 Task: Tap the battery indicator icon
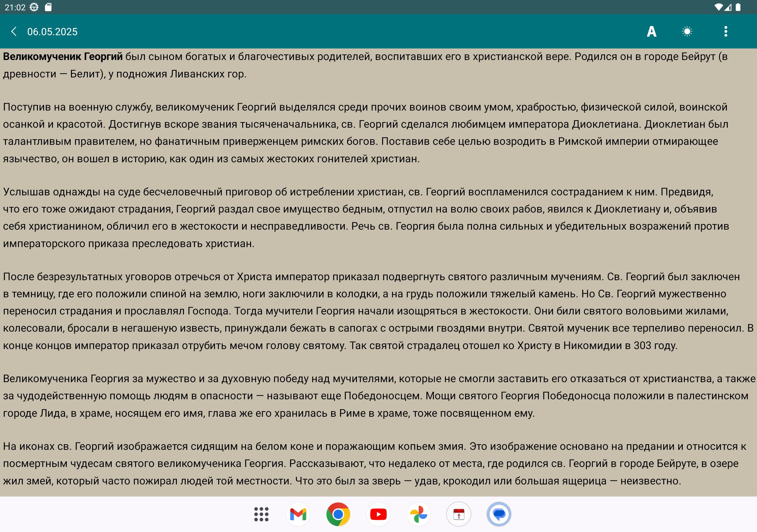[738, 7]
